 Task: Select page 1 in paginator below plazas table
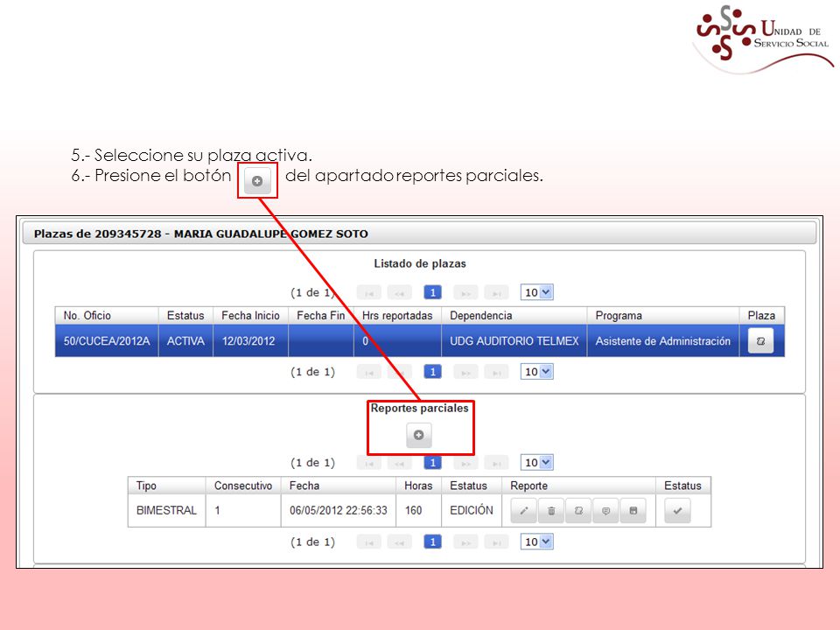[x=433, y=372]
